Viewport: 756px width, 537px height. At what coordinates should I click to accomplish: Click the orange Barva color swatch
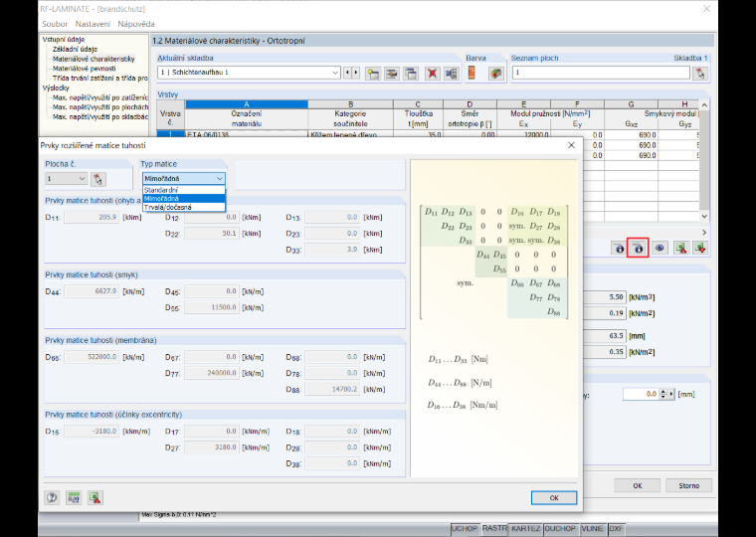pos(472,73)
